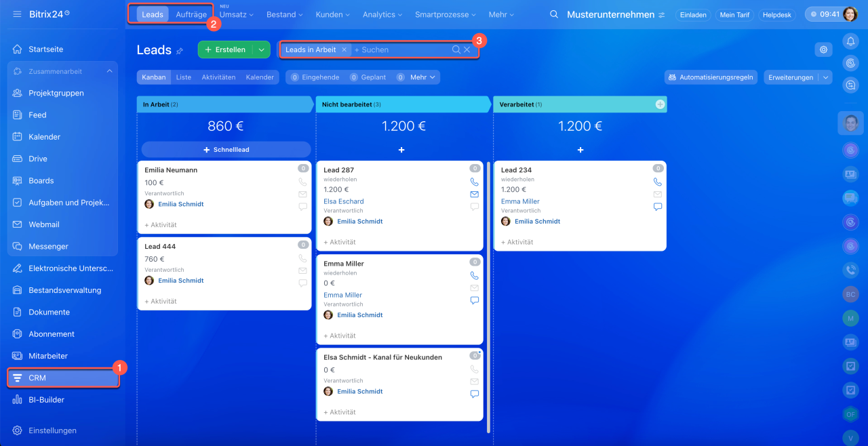Click the Suchen filter input field
This screenshot has width=868, height=446.
[401, 49]
